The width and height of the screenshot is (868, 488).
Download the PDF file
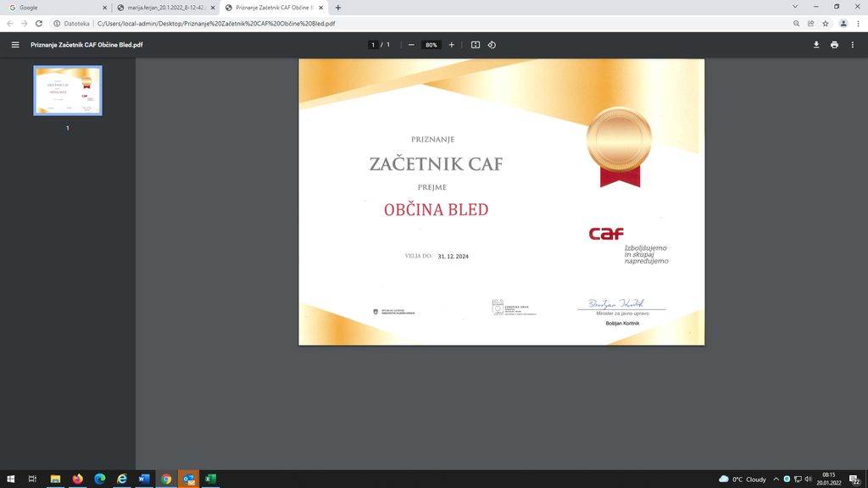click(816, 45)
